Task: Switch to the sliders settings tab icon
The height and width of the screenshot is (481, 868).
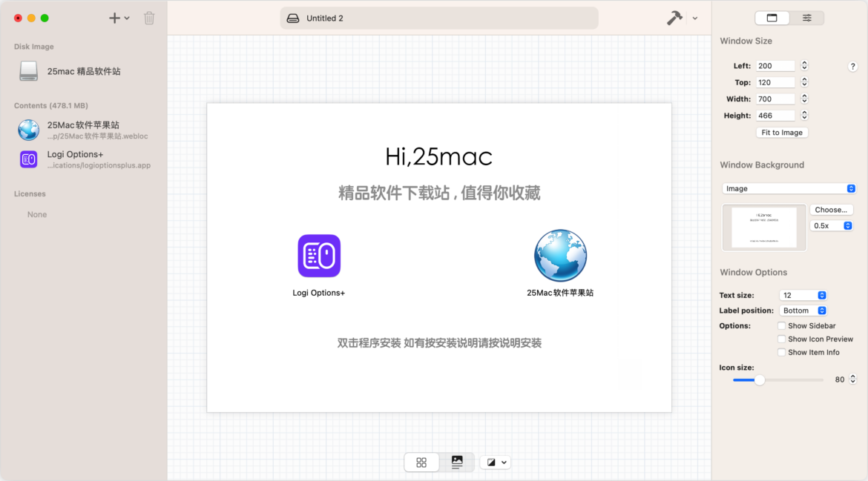Action: (x=806, y=18)
